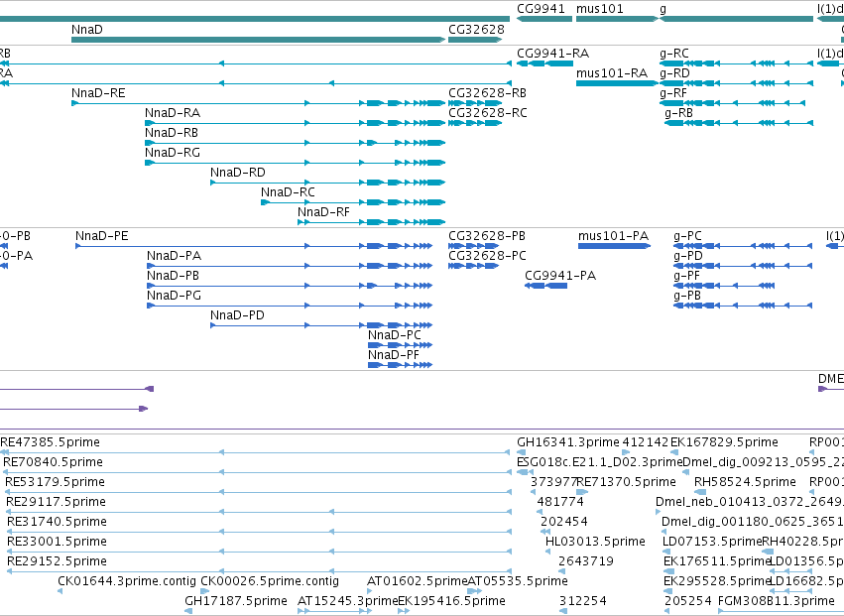Click the CG9941-RA transcript

544,63
